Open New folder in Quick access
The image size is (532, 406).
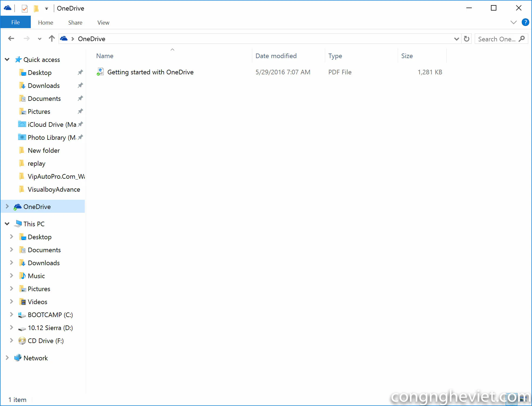pyautogui.click(x=44, y=151)
